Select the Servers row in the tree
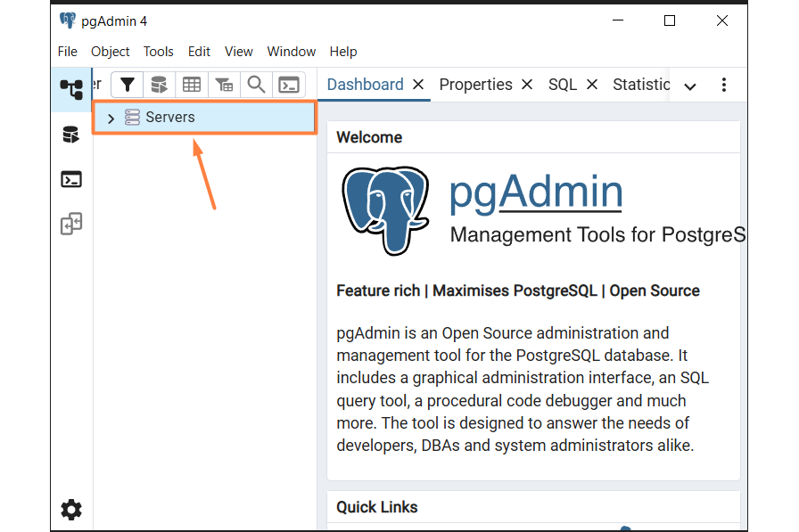The height and width of the screenshot is (532, 799). click(x=204, y=118)
